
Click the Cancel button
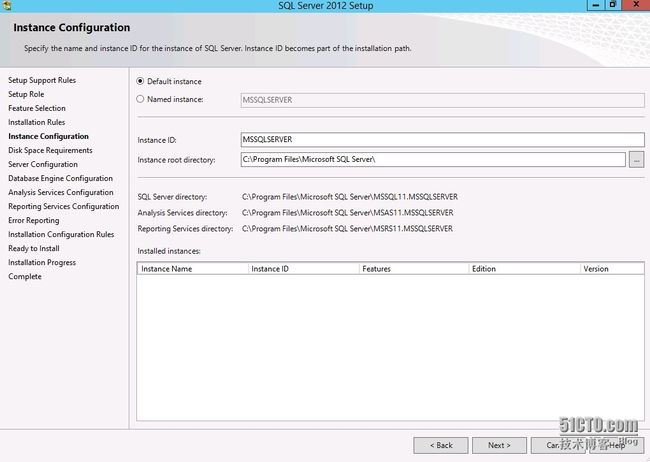click(x=558, y=445)
